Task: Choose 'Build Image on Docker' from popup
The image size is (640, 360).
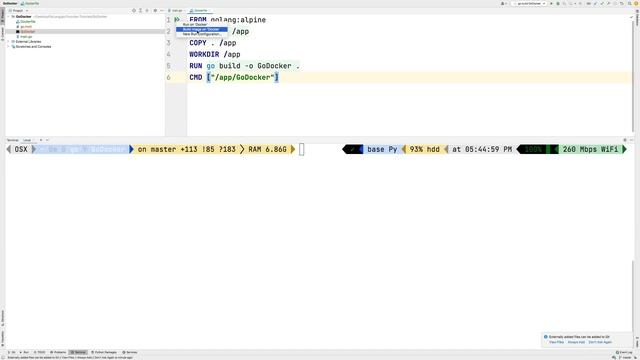Action: pos(202,29)
